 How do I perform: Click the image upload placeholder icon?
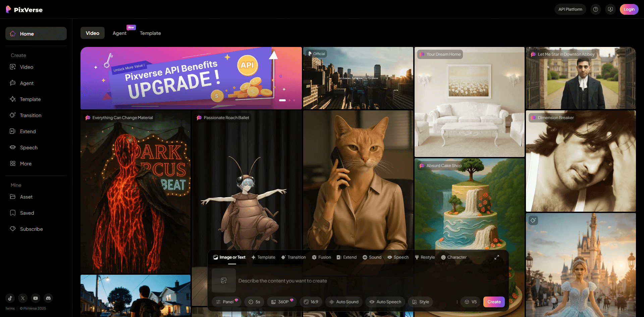(224, 280)
